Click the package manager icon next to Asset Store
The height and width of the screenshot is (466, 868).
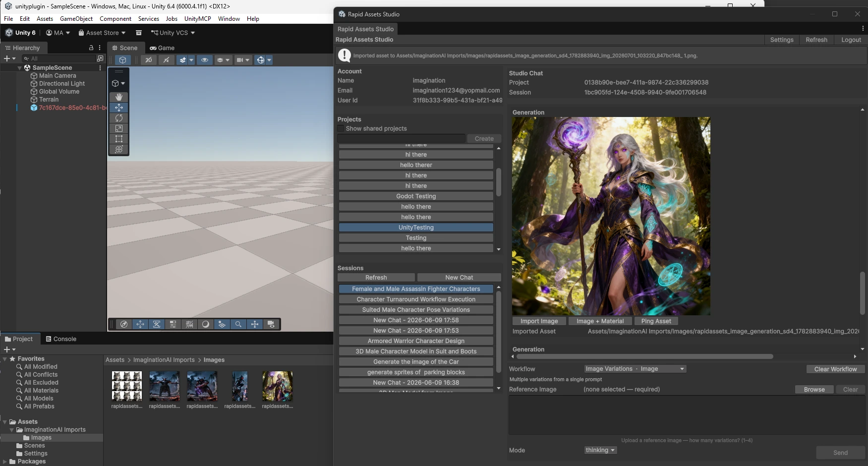click(x=139, y=33)
